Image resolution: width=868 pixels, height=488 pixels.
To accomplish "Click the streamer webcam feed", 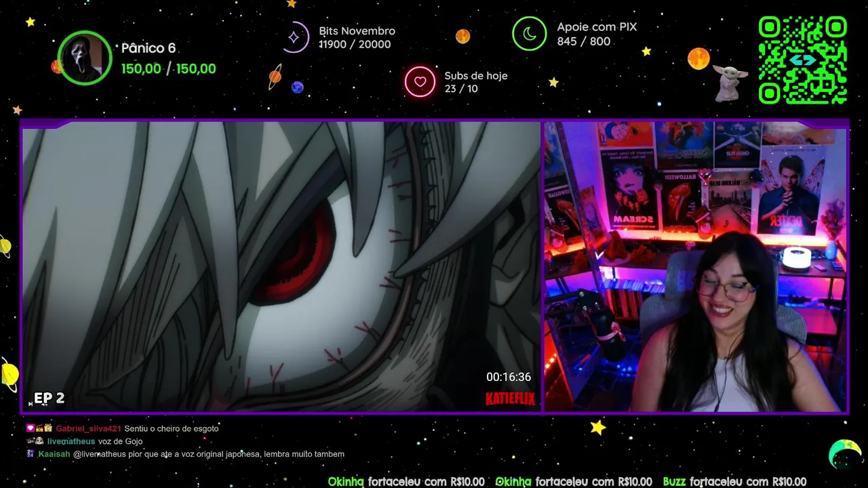I will 696,266.
